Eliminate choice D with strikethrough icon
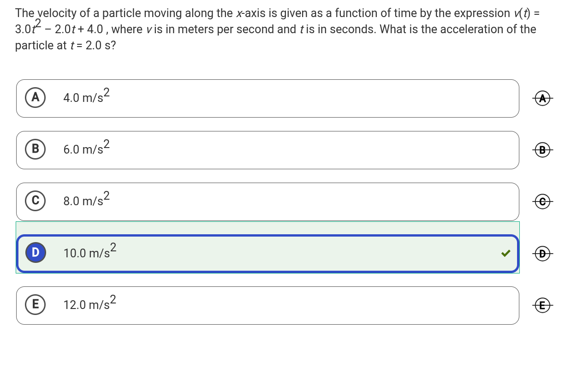Viewport: 571px width, 392px height. tap(543, 253)
